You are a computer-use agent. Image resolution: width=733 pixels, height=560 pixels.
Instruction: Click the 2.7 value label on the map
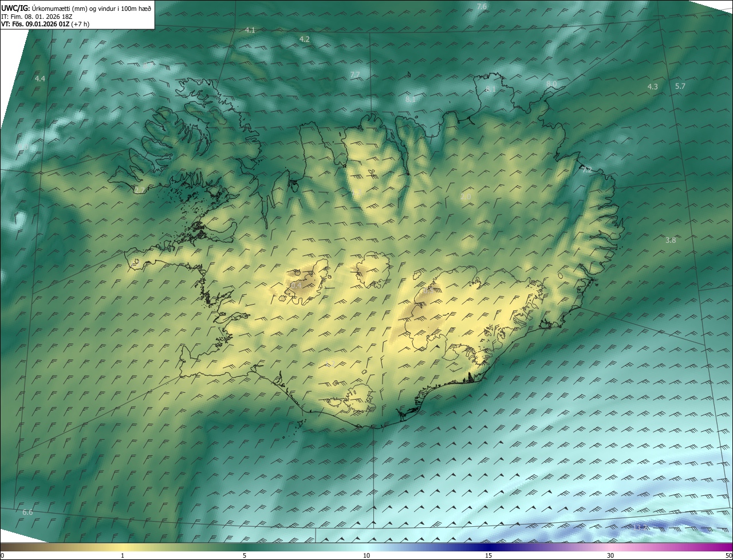click(x=139, y=190)
